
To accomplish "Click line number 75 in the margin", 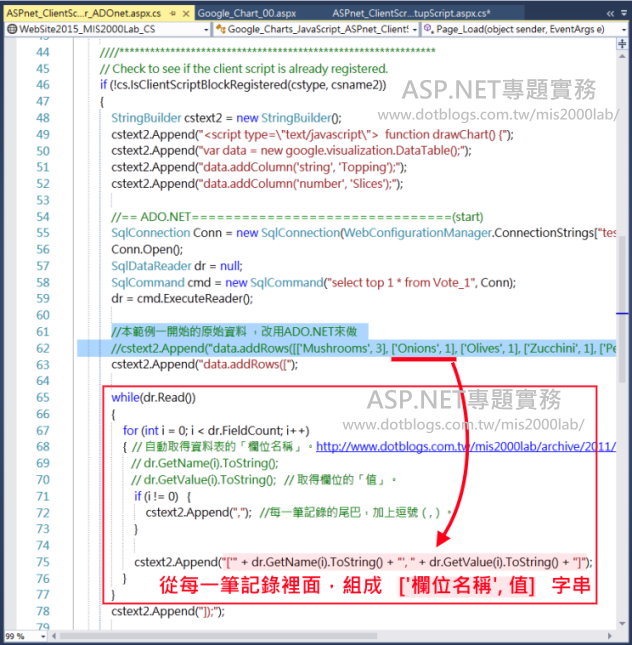I will [x=42, y=562].
